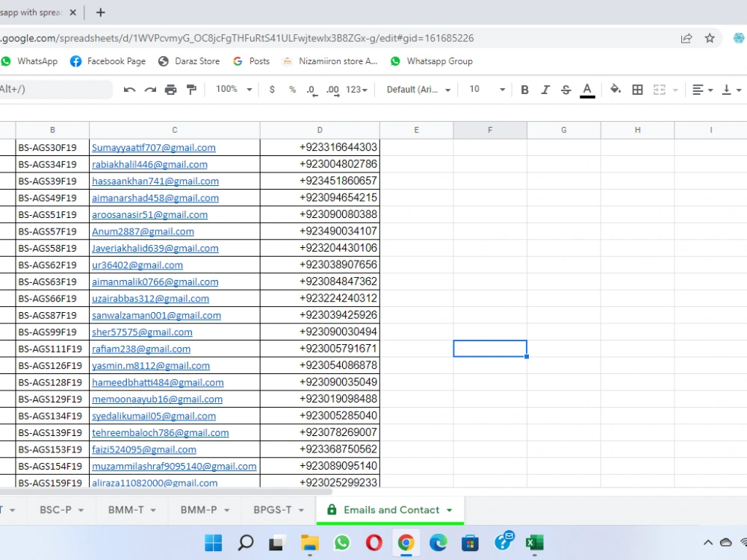Viewport: 747px width, 560px height.
Task: Select Emails and Contact sheet tab
Action: coord(391,509)
